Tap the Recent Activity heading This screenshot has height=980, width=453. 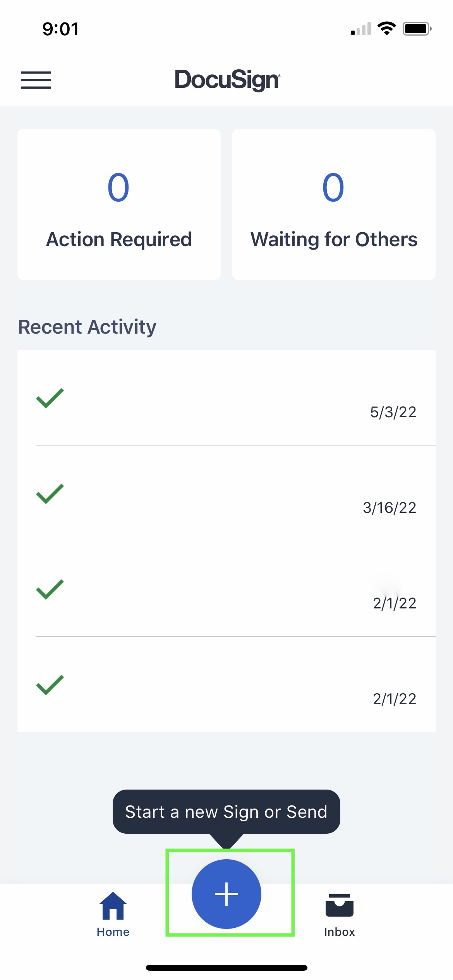86,327
